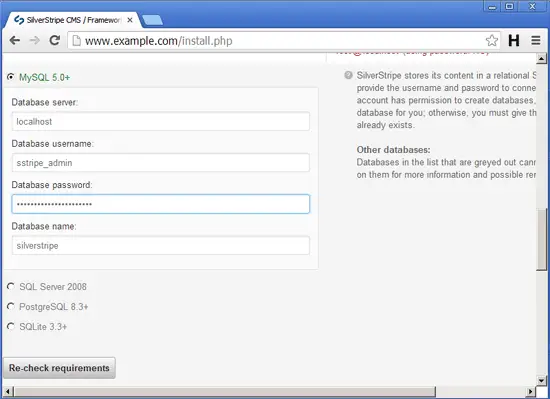Click the 'Other databases:' heading

pos(394,150)
